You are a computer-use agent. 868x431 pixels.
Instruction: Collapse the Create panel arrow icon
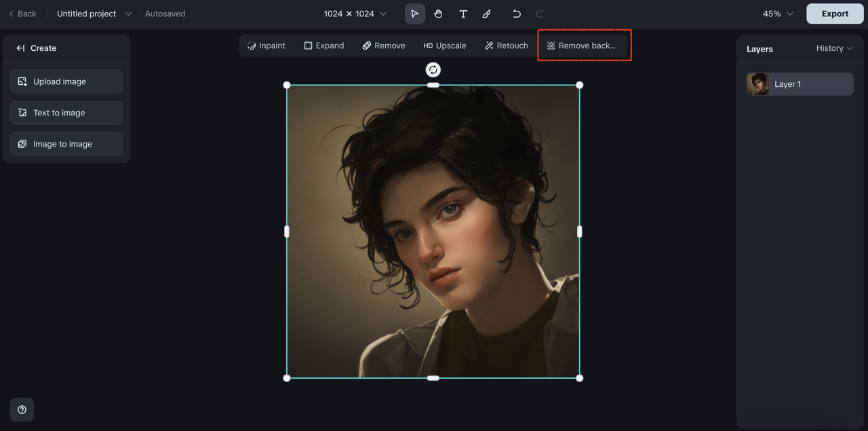[20, 48]
